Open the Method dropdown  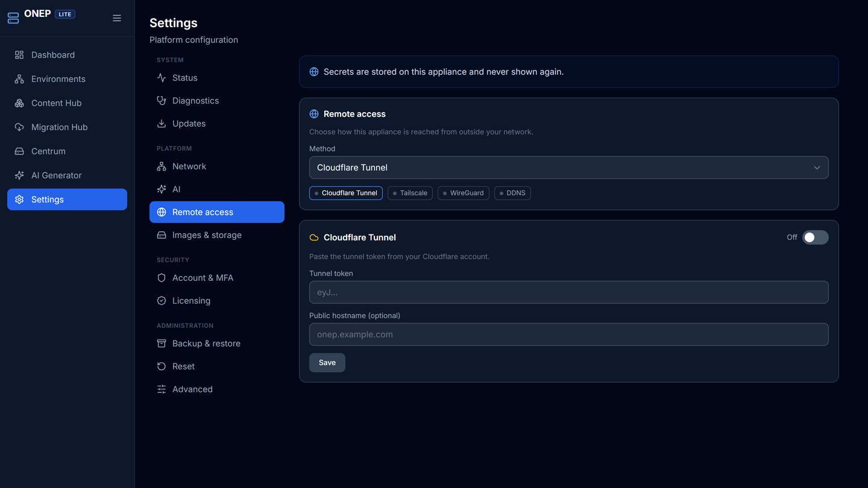pos(569,167)
